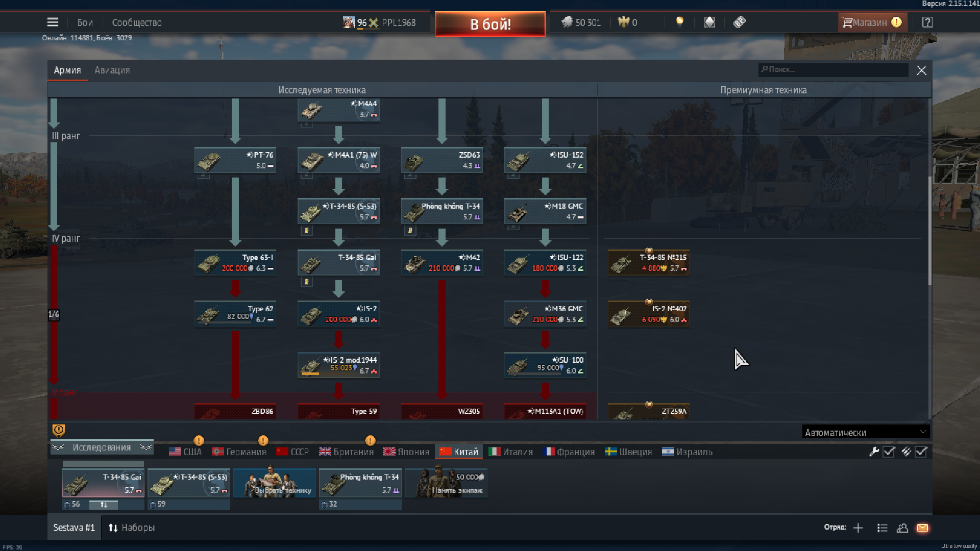Screen dimensions: 980x551
Task: Open the Автоматически dropdown
Action: click(865, 432)
